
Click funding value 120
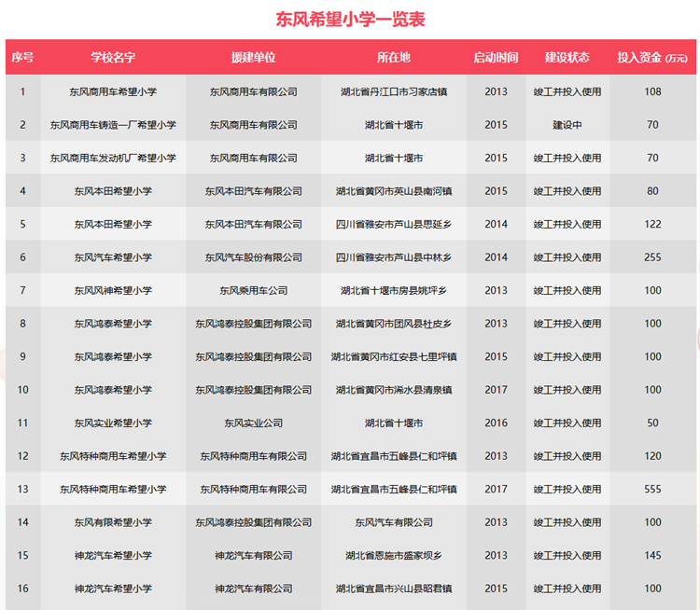(652, 456)
